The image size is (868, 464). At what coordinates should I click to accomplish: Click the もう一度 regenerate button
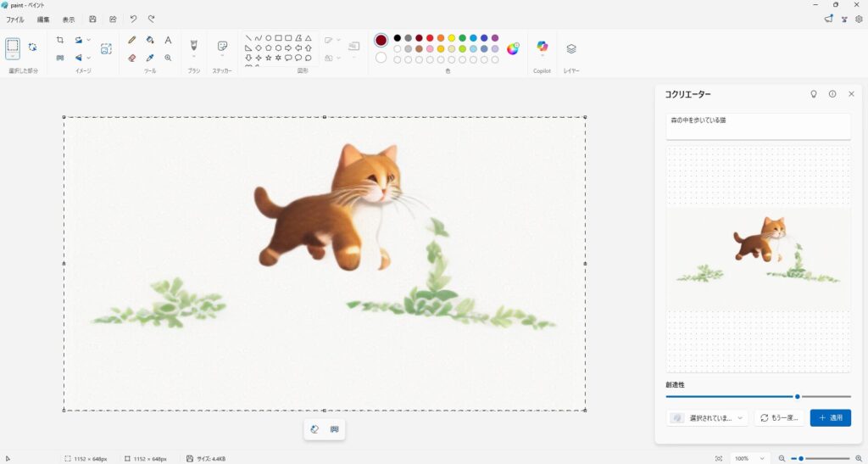click(779, 418)
